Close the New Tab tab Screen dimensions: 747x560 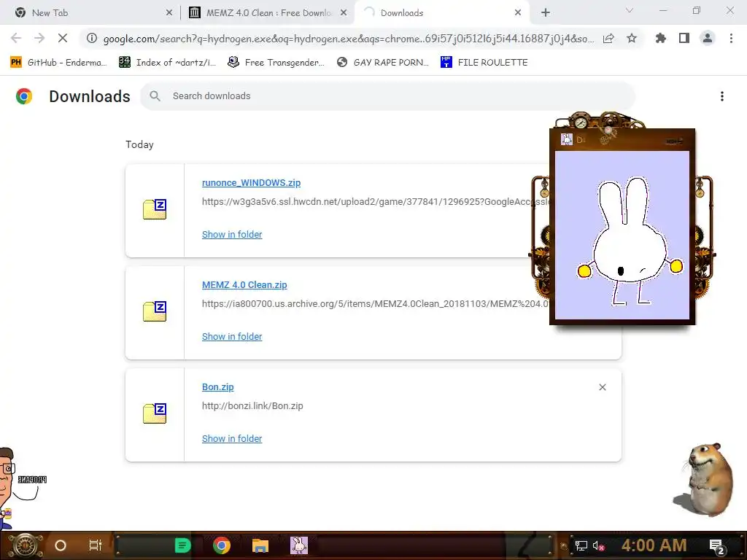tap(169, 13)
